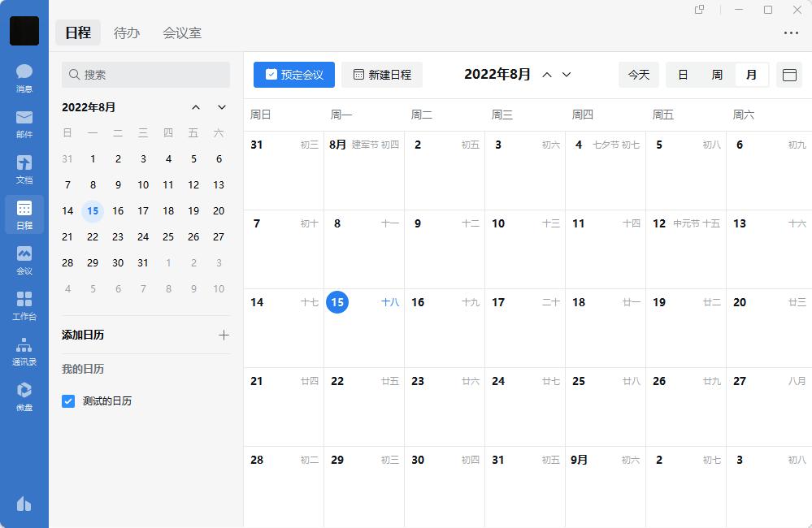Uncheck the 测试的日历 checkbox
Screen dimensions: 812x528
pos(68,400)
